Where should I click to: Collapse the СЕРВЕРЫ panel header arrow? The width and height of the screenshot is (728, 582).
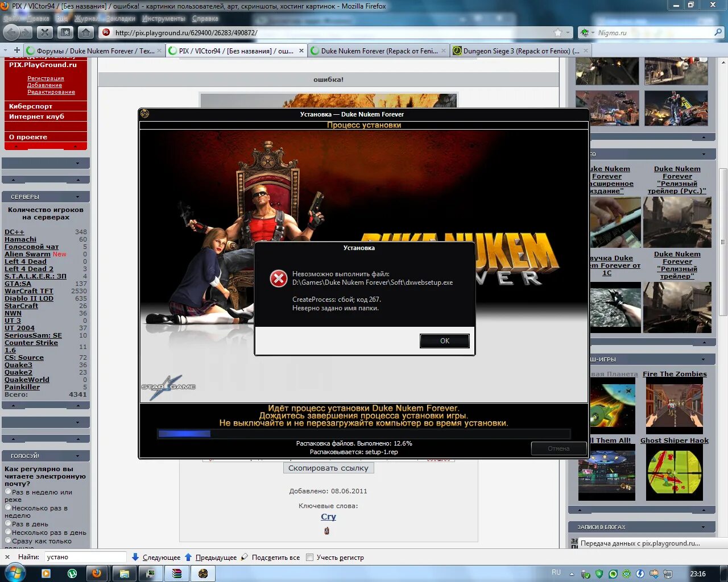[x=78, y=197]
